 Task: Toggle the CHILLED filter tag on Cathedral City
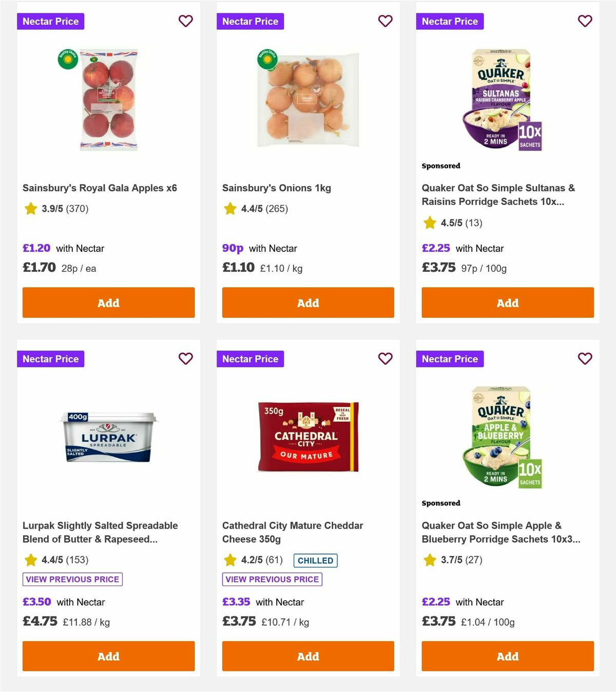[315, 560]
